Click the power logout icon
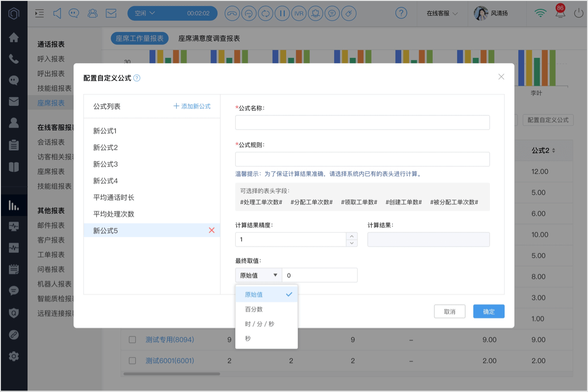 pyautogui.click(x=578, y=13)
